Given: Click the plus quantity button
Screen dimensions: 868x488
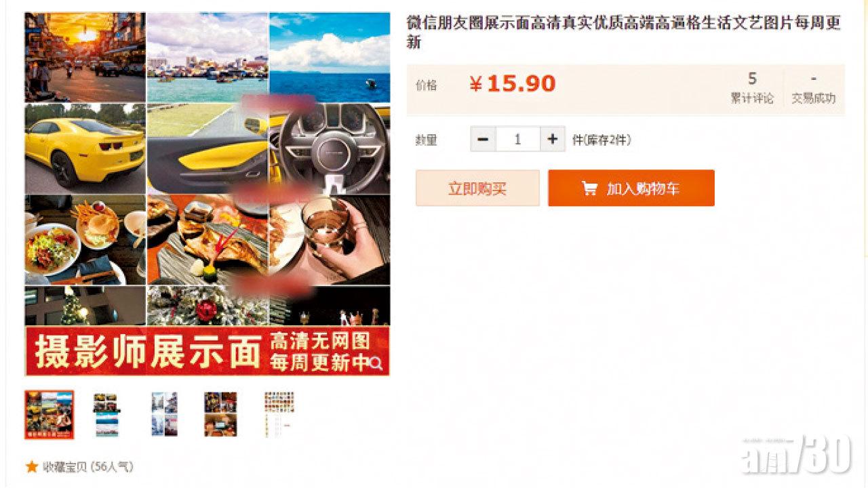Looking at the screenshot, I should [553, 140].
